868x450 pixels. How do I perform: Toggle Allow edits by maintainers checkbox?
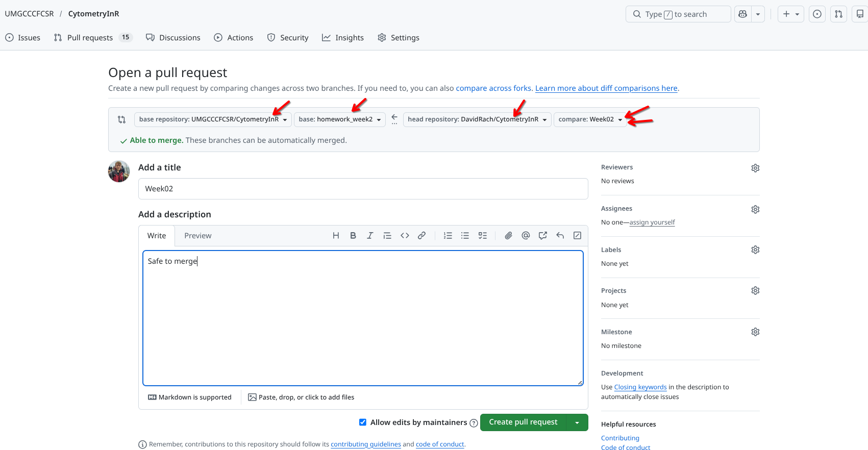[x=363, y=422]
